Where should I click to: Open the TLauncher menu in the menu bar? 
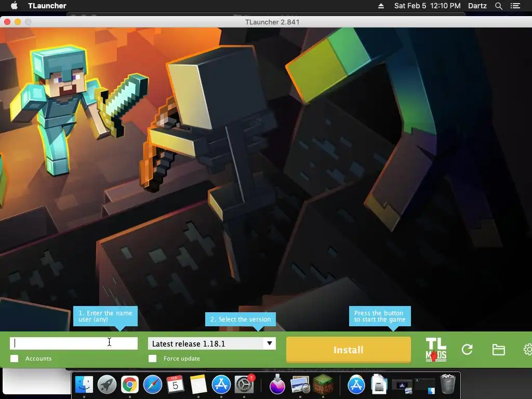[47, 6]
